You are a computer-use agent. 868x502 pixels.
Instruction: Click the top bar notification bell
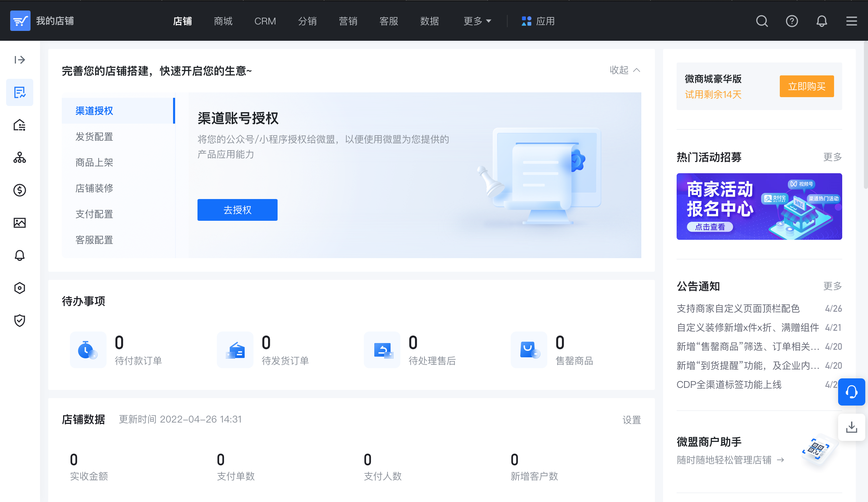822,21
